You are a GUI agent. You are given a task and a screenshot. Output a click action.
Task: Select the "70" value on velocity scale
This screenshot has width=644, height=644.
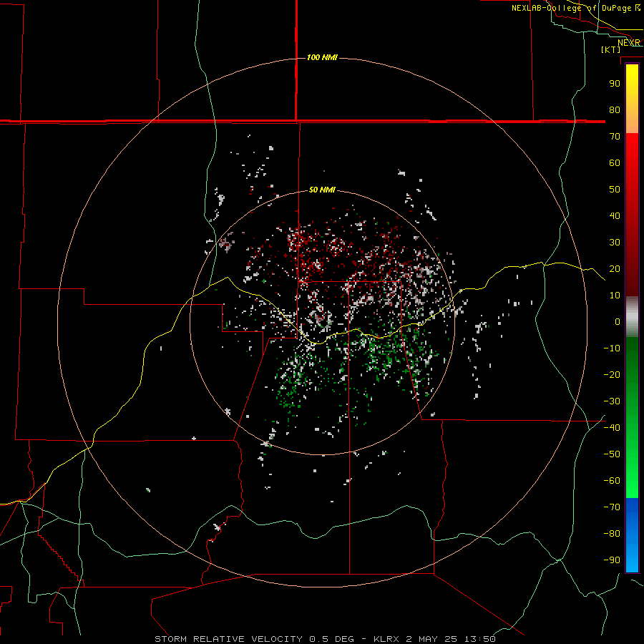tap(615, 137)
